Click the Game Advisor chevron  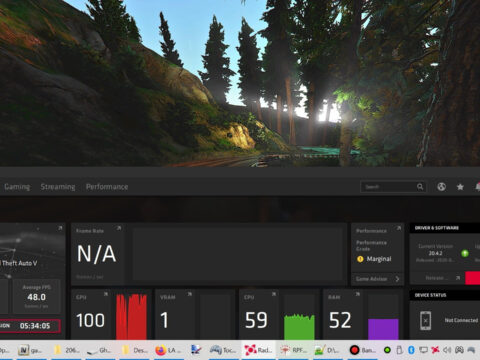pos(397,279)
